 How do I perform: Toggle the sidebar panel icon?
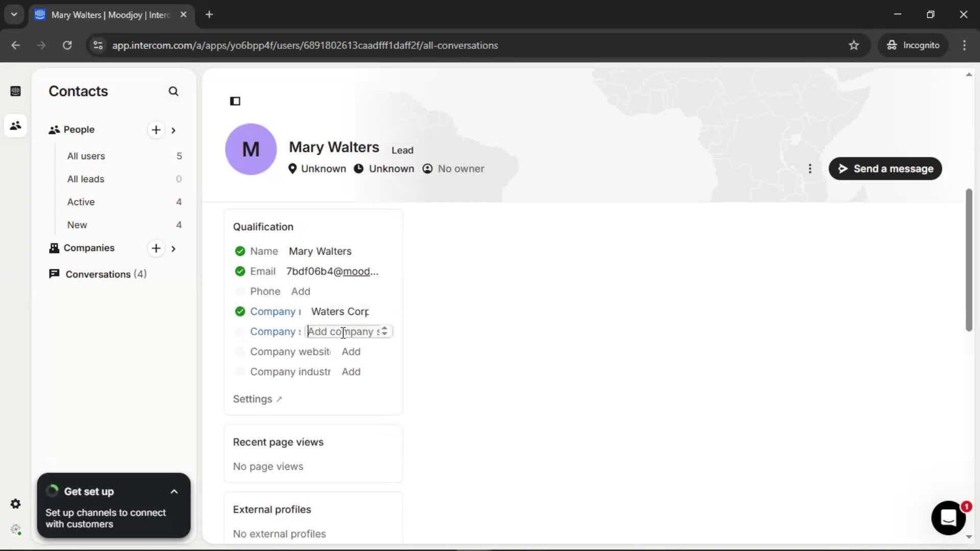[x=235, y=101]
